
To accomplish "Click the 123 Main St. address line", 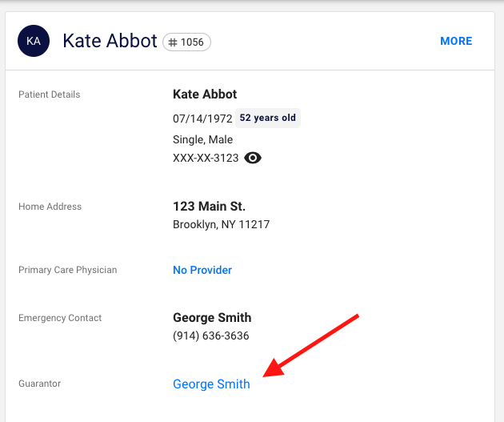I will (209, 207).
